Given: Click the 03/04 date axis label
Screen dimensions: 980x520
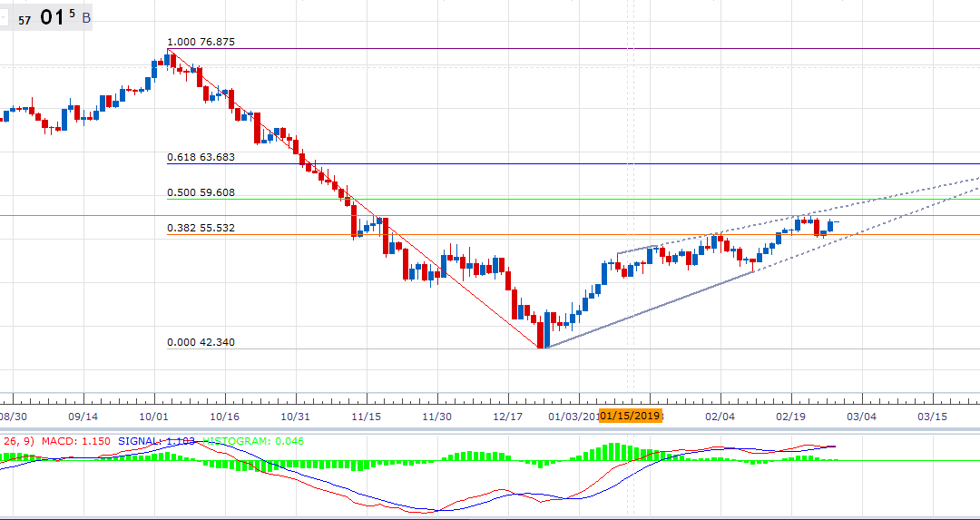Looking at the screenshot, I should point(861,416).
